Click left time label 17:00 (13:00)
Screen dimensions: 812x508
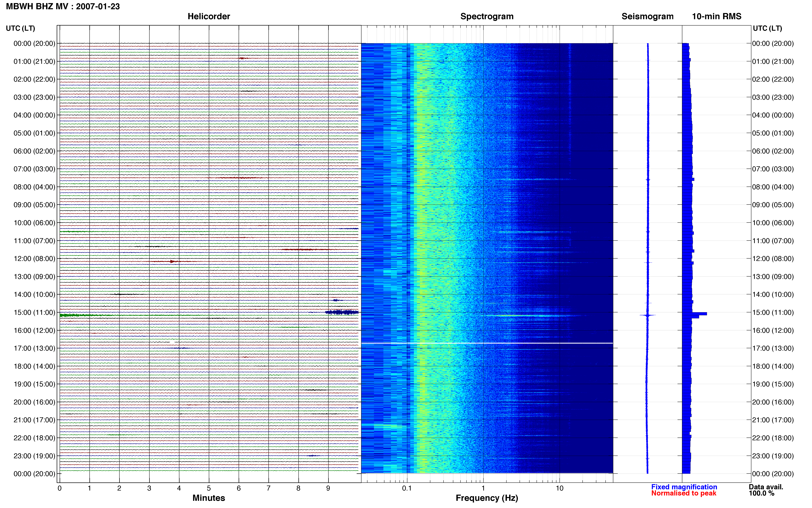[x=34, y=348]
